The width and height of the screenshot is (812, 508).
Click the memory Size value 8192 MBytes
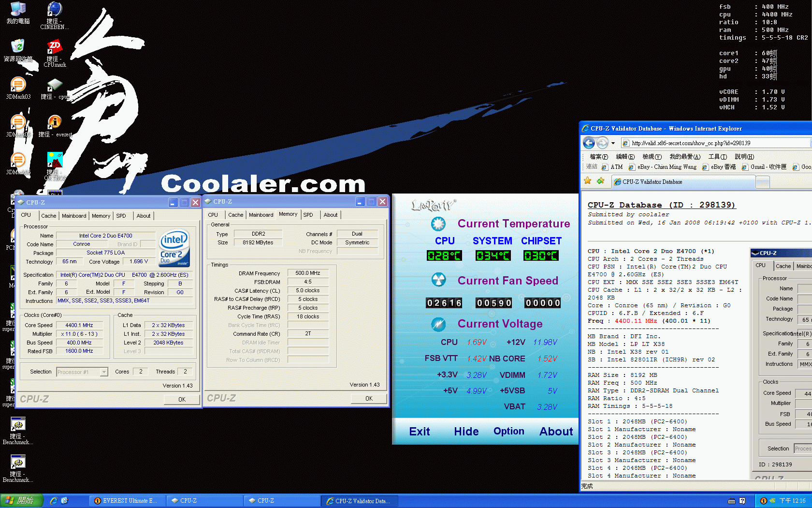[258, 242]
